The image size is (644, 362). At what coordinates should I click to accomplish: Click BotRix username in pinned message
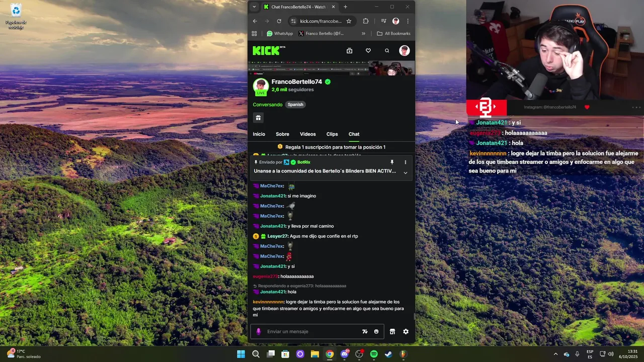click(303, 162)
